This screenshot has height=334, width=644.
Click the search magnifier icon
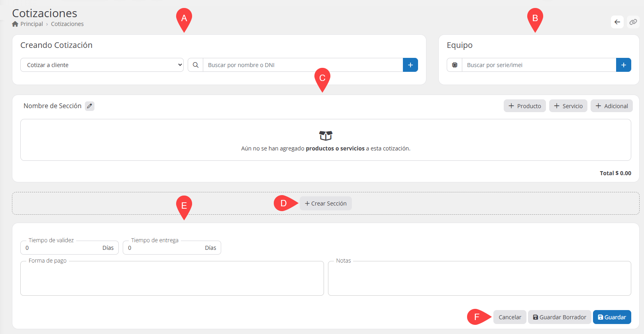point(196,65)
